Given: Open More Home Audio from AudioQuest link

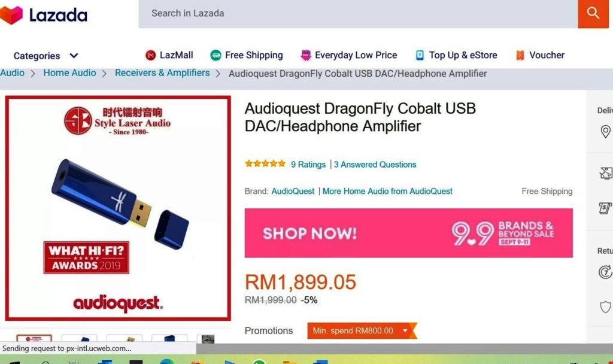Looking at the screenshot, I should tap(387, 191).
